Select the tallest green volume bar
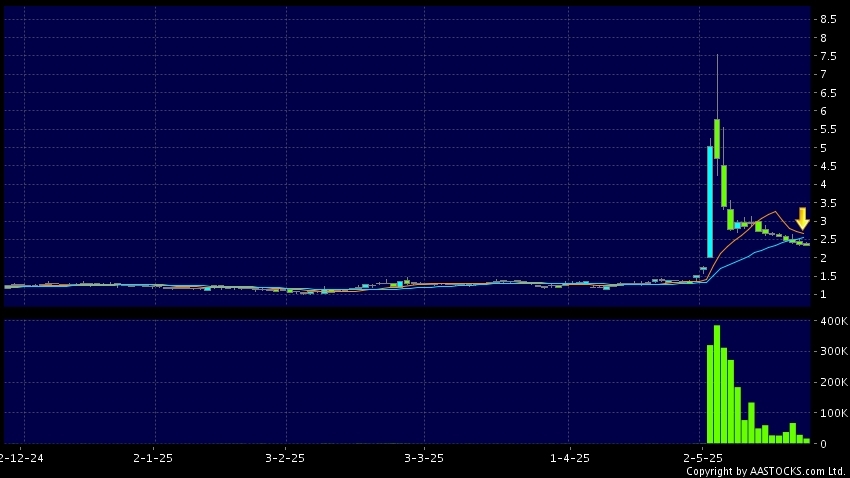The image size is (850, 478). (x=717, y=384)
